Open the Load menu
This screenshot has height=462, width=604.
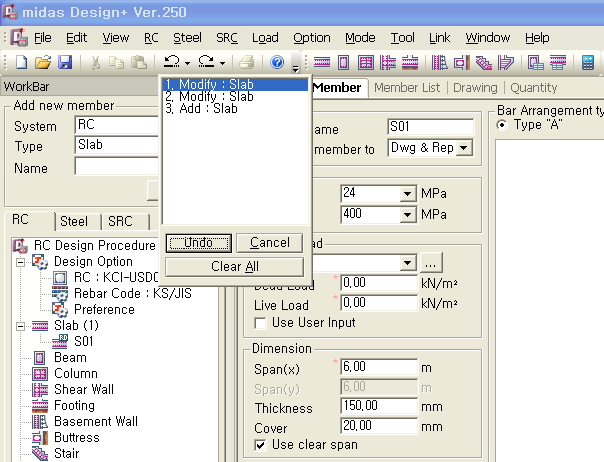265,38
